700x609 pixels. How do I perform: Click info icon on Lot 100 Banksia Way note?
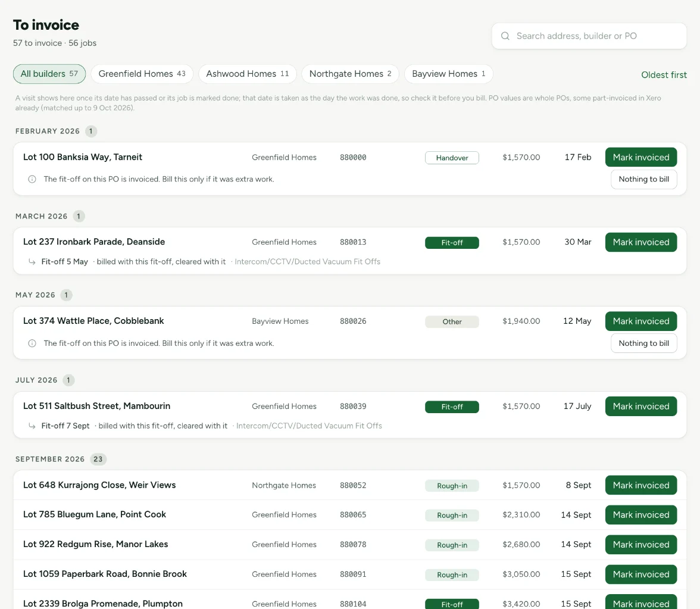[32, 179]
